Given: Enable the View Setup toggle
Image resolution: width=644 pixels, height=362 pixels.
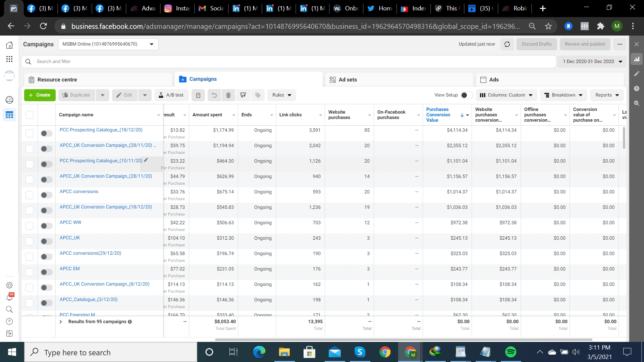Looking at the screenshot, I should [467, 95].
